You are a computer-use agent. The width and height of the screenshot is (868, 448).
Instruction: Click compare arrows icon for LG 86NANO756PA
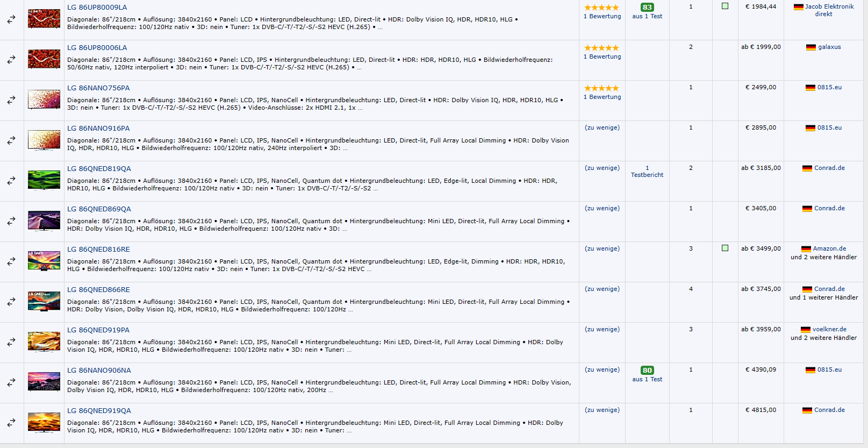(x=11, y=100)
